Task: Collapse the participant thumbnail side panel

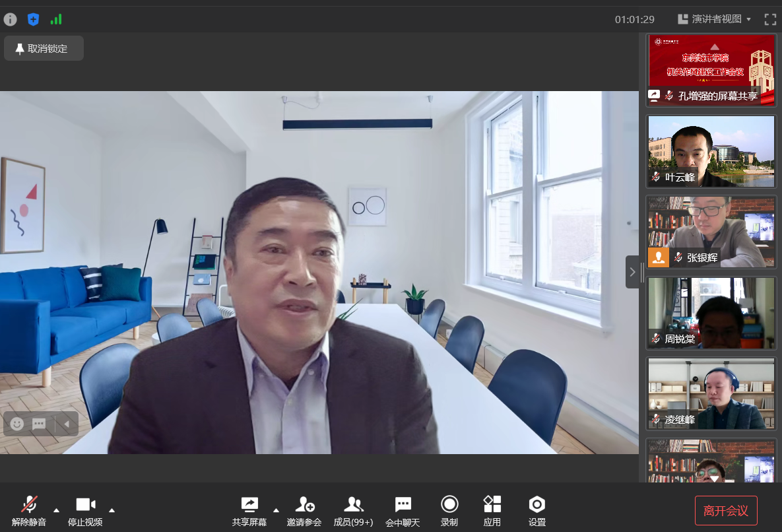Action: [632, 272]
